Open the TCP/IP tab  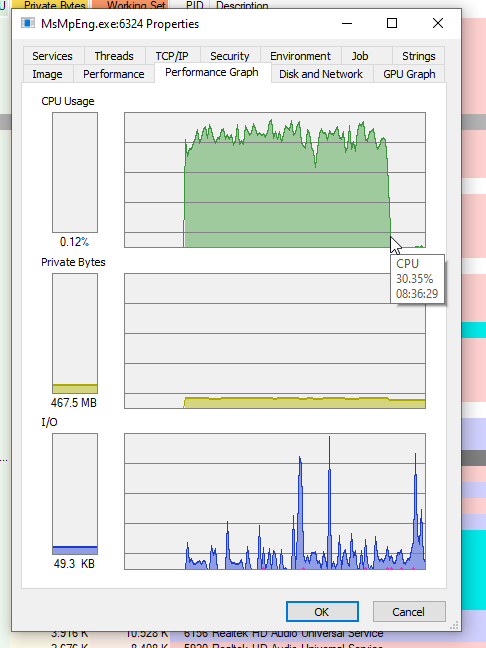pos(172,56)
